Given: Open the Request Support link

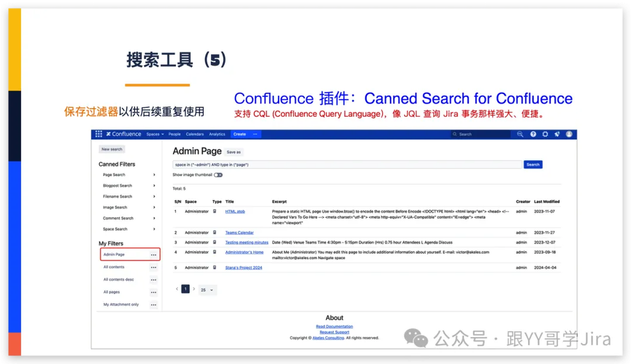Looking at the screenshot, I should click(334, 332).
